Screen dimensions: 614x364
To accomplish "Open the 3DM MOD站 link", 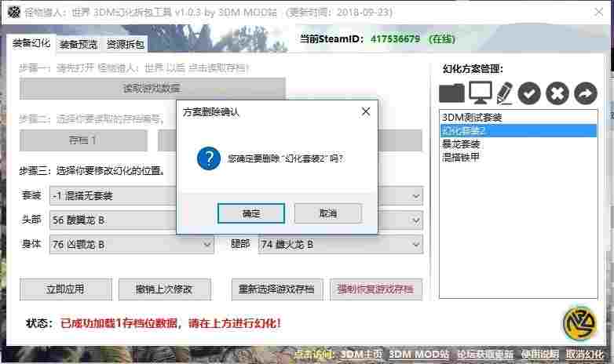I will (x=418, y=355).
